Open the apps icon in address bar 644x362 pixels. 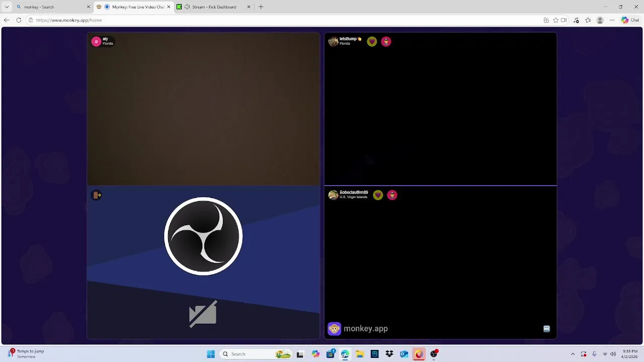pyautogui.click(x=546, y=20)
